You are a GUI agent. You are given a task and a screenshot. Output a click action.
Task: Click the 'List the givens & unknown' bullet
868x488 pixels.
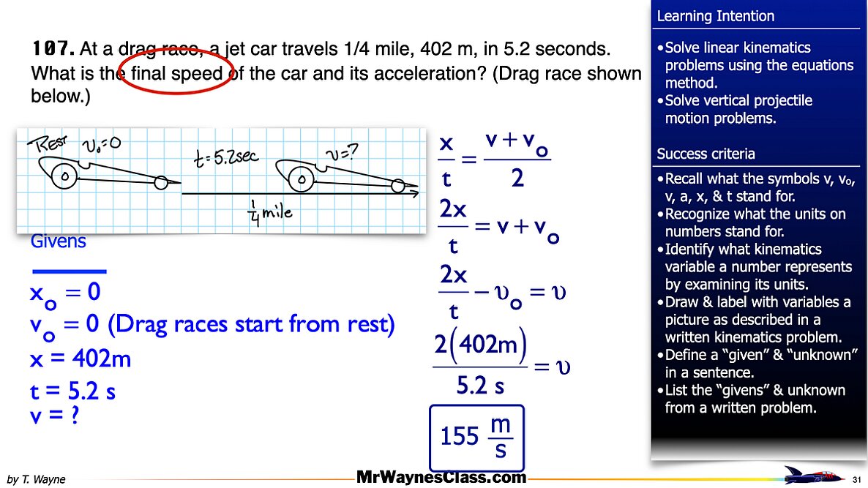pos(751,399)
